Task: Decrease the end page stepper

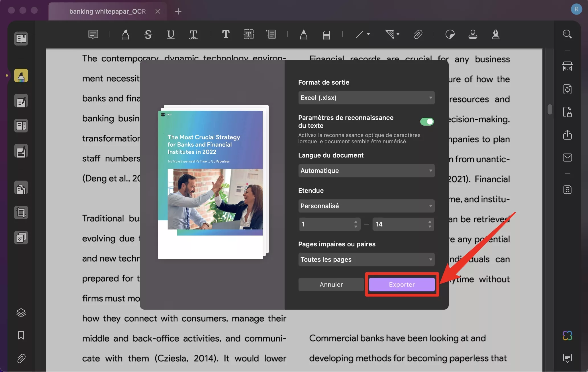Action: click(x=430, y=227)
